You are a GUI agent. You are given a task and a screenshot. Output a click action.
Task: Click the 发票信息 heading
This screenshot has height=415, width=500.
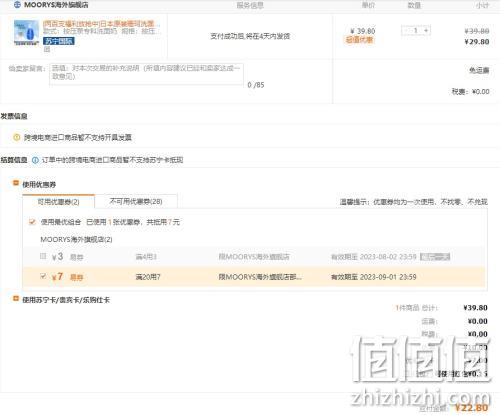click(14, 116)
